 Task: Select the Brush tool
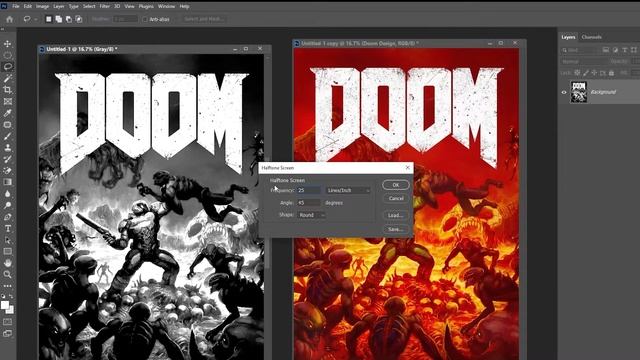pyautogui.click(x=7, y=136)
